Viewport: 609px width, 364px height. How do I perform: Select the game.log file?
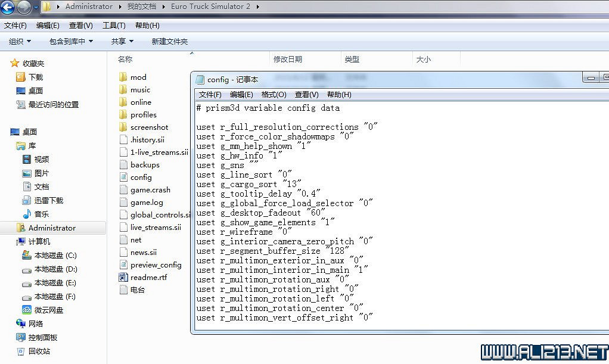(x=147, y=202)
